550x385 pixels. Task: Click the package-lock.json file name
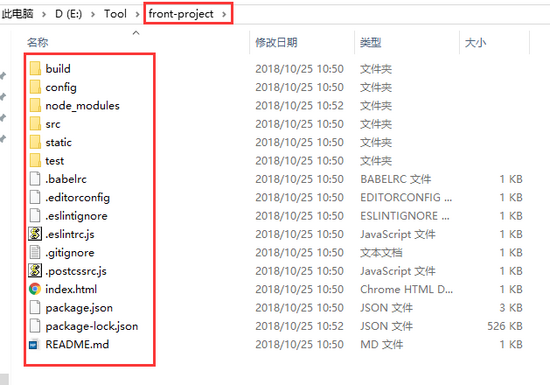coord(92,326)
